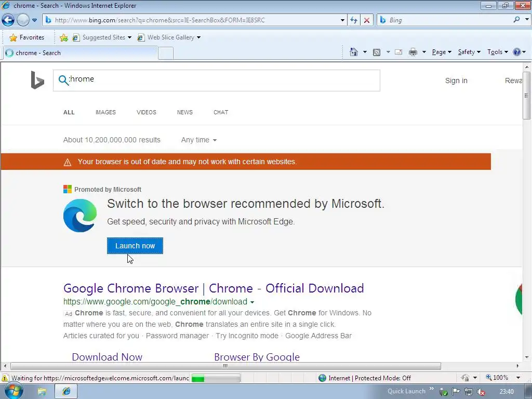This screenshot has width=532, height=399.
Task: Expand the address bar autocomplete dropdown
Action: (342, 20)
